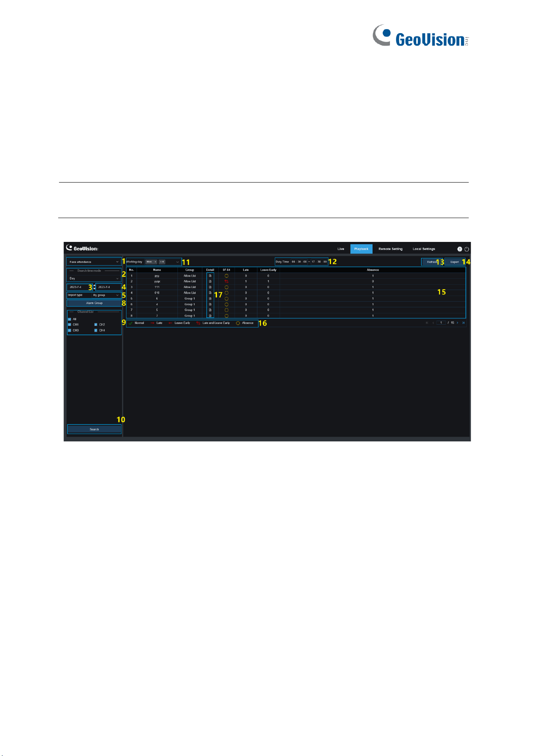Go to the first page arrow
Image resolution: width=535 pixels, height=756 pixels.
click(427, 323)
